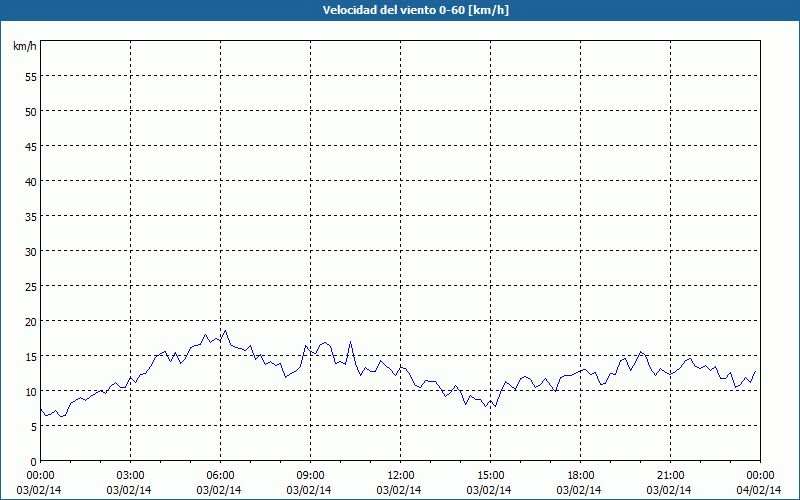Select the 21:00 time label
The height and width of the screenshot is (500, 800).
coord(670,475)
